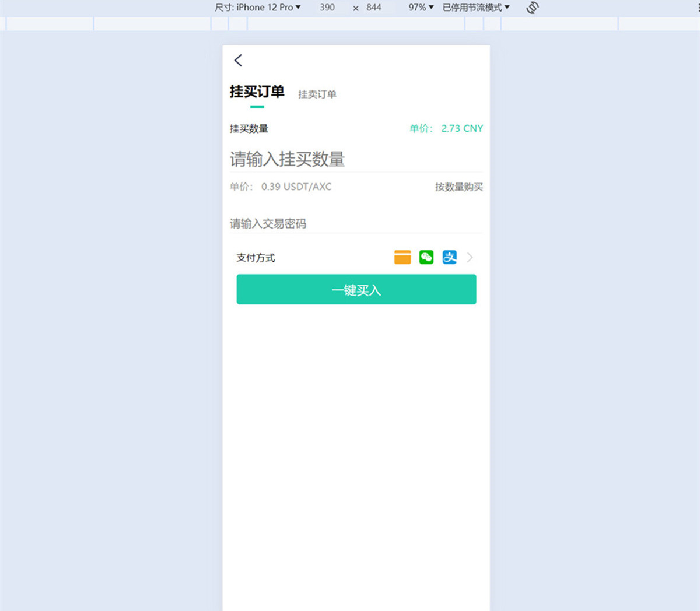Viewport: 700px width, 611px height.
Task: Switch to the 挂买订单 tab
Action: (257, 92)
